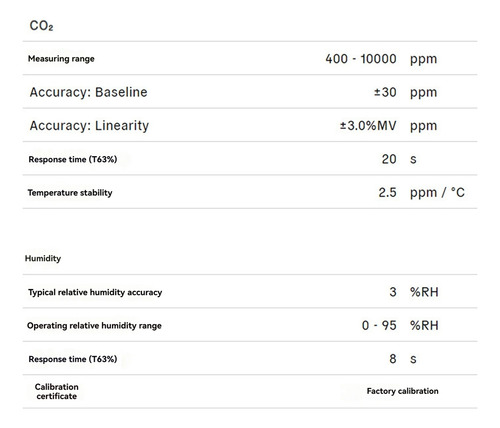500x428 pixels.
Task: Select the Measuring range label
Action: click(61, 59)
